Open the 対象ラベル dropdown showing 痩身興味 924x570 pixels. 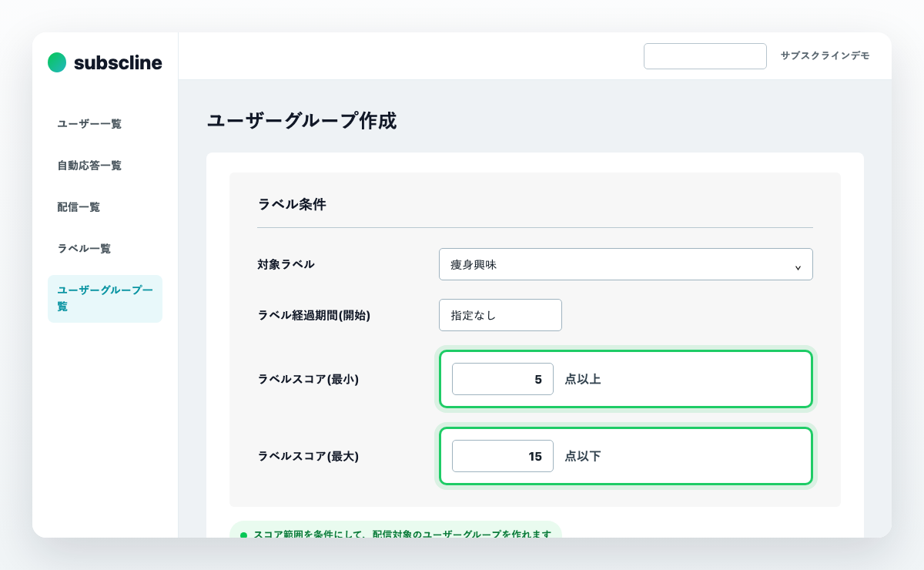click(x=625, y=264)
